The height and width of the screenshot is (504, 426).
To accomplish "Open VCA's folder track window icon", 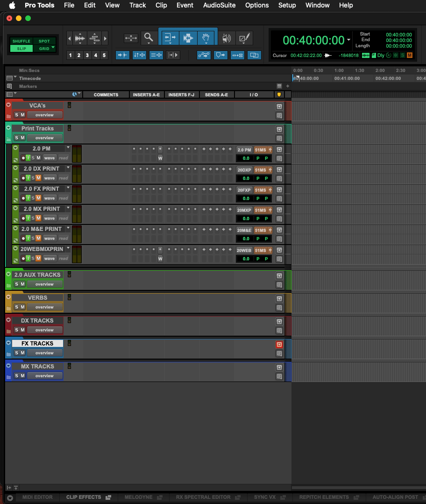I will (x=279, y=107).
